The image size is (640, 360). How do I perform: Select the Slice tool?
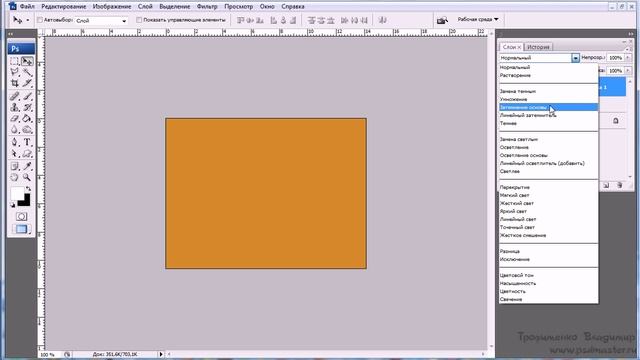click(x=27, y=83)
